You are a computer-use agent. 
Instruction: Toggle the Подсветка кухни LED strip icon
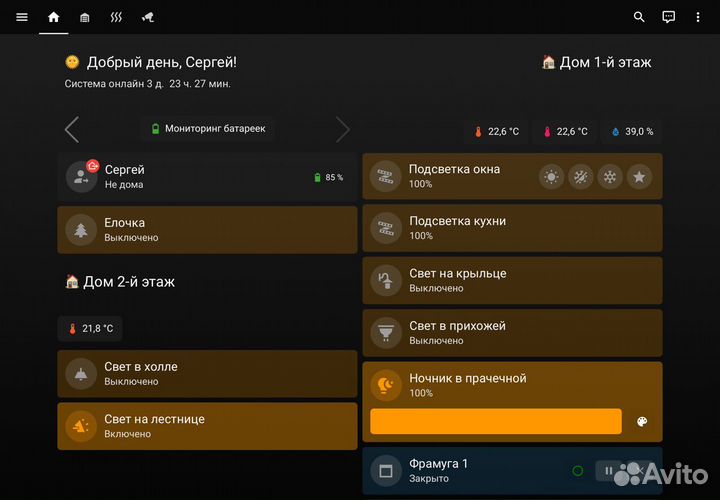click(386, 228)
